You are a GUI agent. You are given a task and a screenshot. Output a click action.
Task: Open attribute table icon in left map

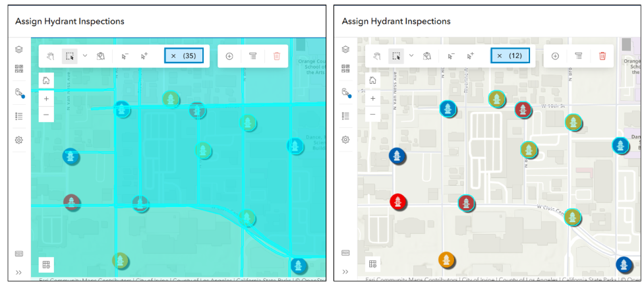(46, 264)
